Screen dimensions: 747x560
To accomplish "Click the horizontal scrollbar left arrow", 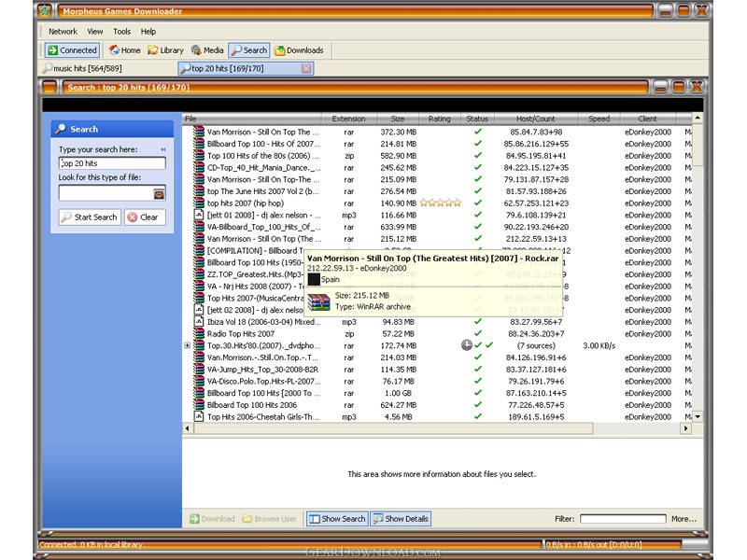I will point(188,428).
